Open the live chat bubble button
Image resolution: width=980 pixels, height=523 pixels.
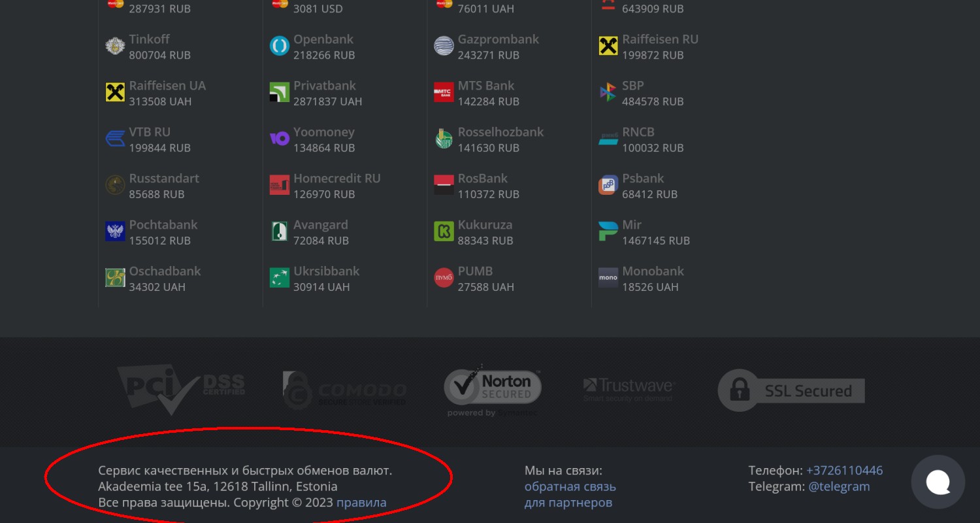click(x=938, y=482)
